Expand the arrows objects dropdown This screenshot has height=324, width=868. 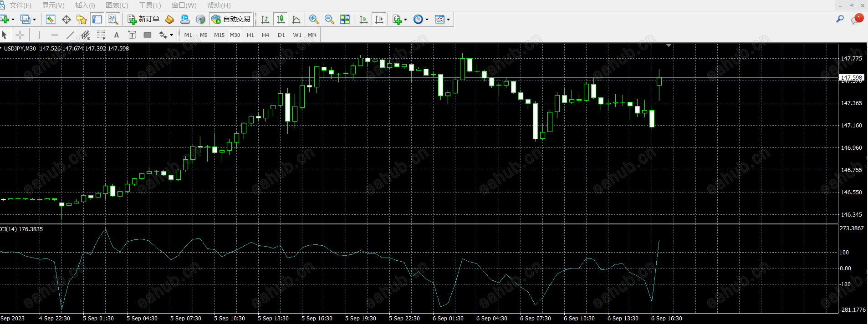pyautogui.click(x=171, y=35)
